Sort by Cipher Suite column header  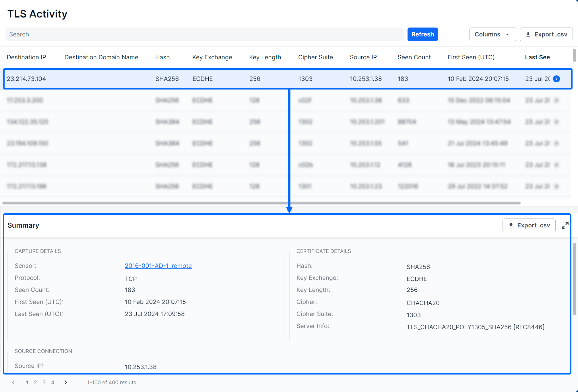315,57
